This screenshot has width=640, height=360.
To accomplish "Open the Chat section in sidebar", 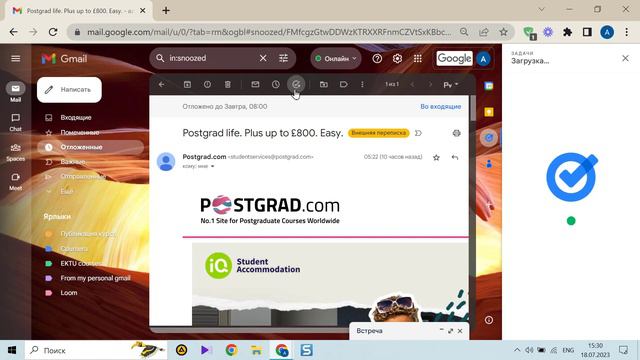I will click(16, 122).
